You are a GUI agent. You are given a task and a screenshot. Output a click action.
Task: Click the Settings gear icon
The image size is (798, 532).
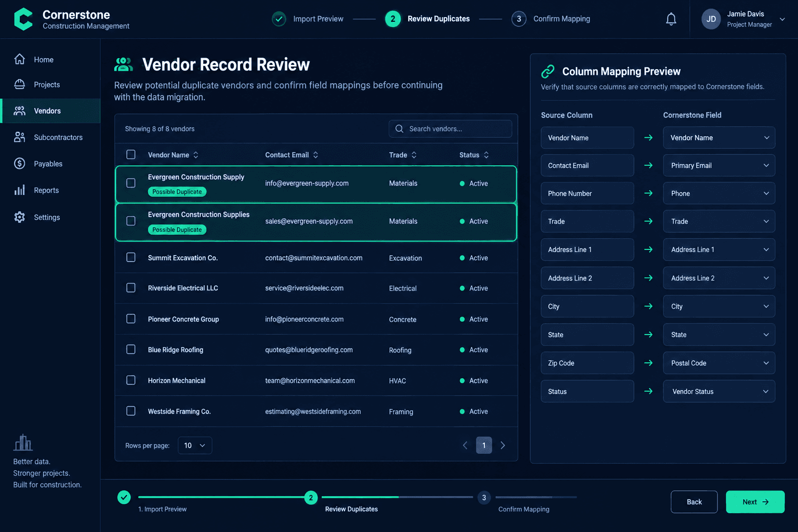[x=20, y=217]
